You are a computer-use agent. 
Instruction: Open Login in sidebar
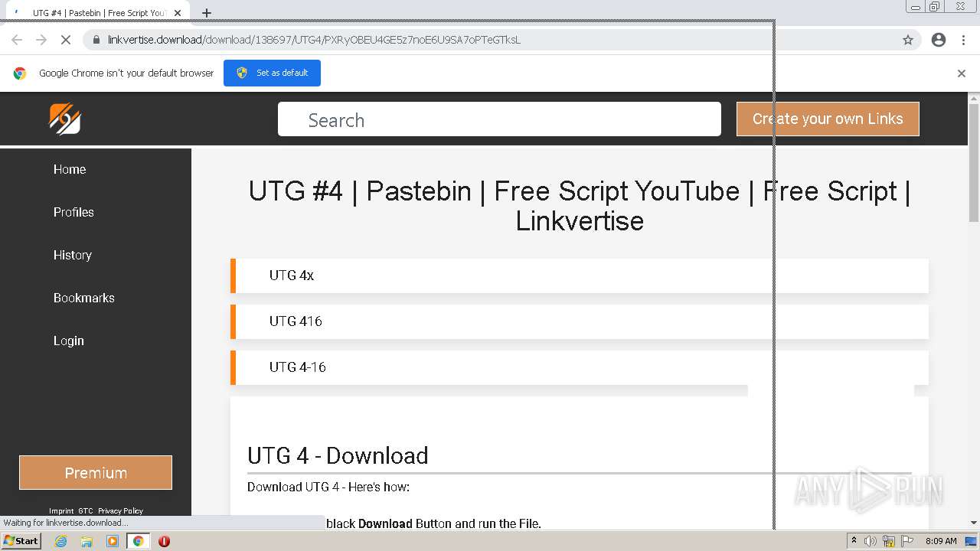point(69,341)
